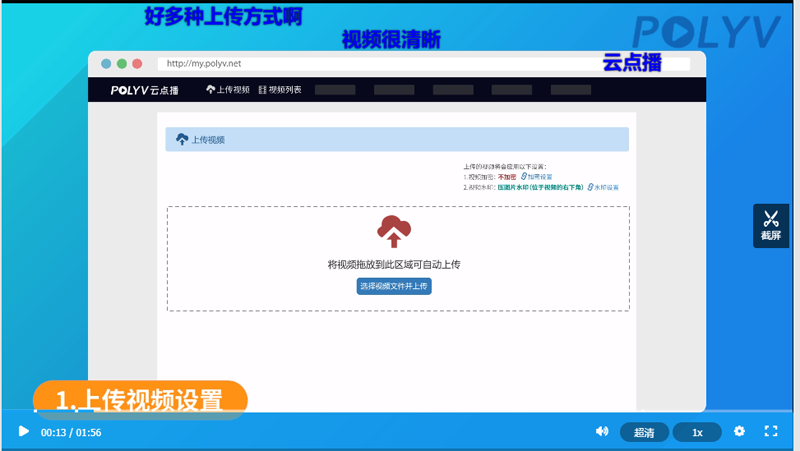Click the red cloud upload icon
800x451 pixels.
(394, 231)
